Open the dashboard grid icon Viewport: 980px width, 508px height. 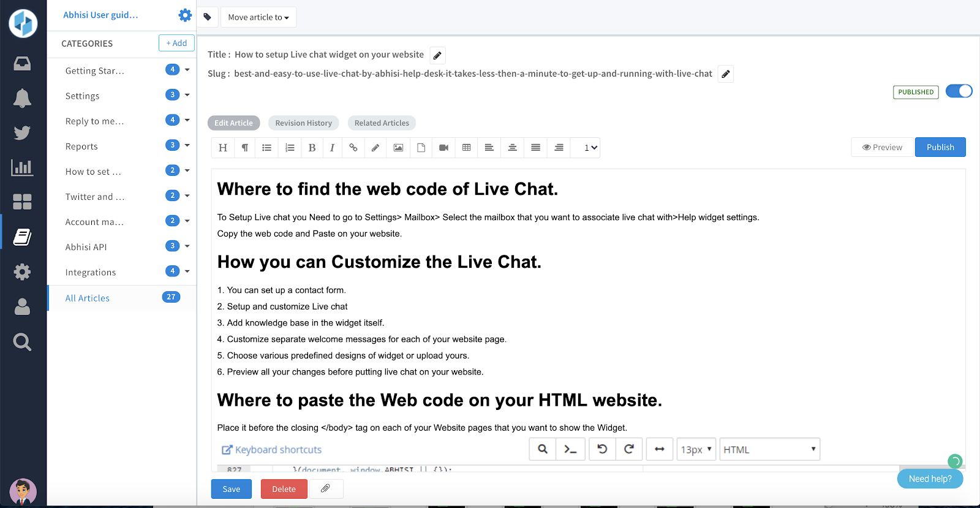pyautogui.click(x=22, y=202)
